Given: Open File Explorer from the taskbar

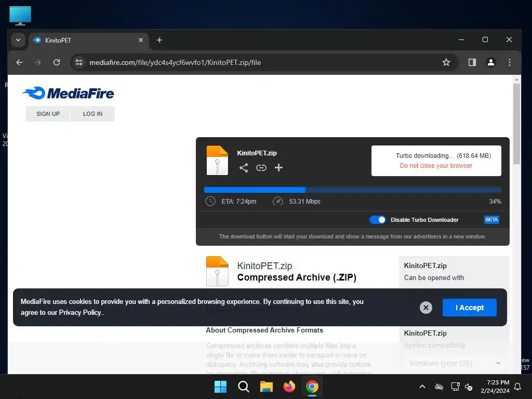Looking at the screenshot, I should click(x=267, y=387).
